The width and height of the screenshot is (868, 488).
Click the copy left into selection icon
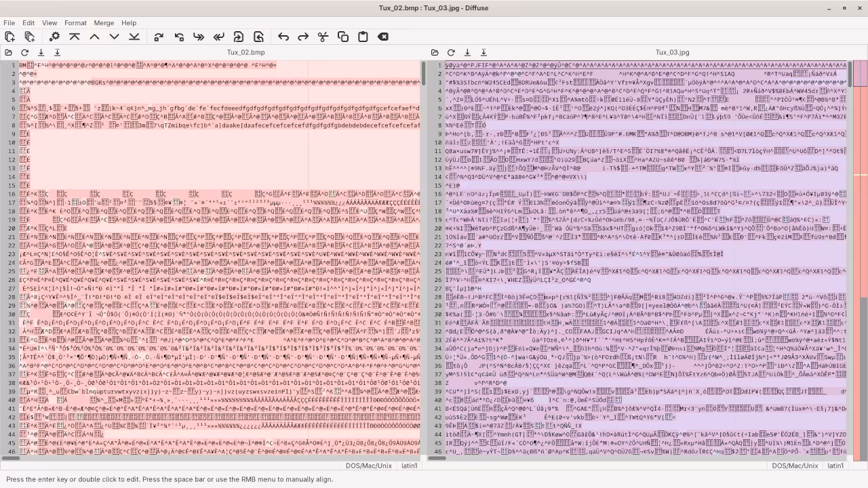[x=199, y=37]
